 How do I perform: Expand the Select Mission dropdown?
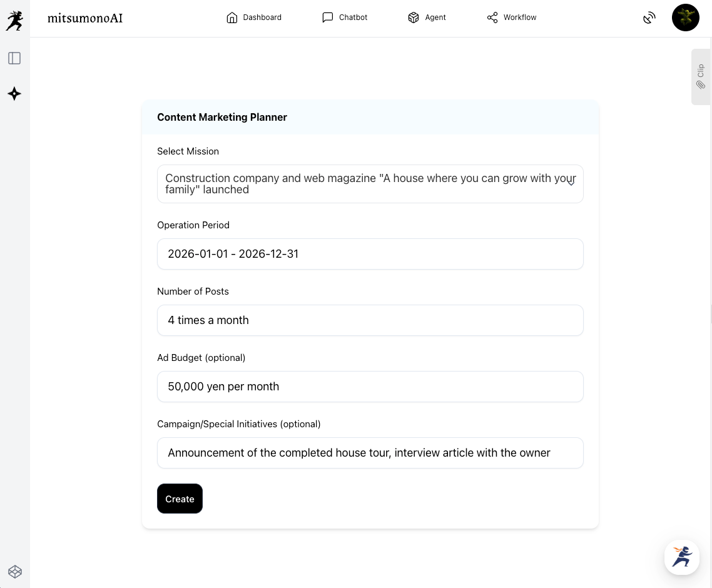(x=363, y=184)
